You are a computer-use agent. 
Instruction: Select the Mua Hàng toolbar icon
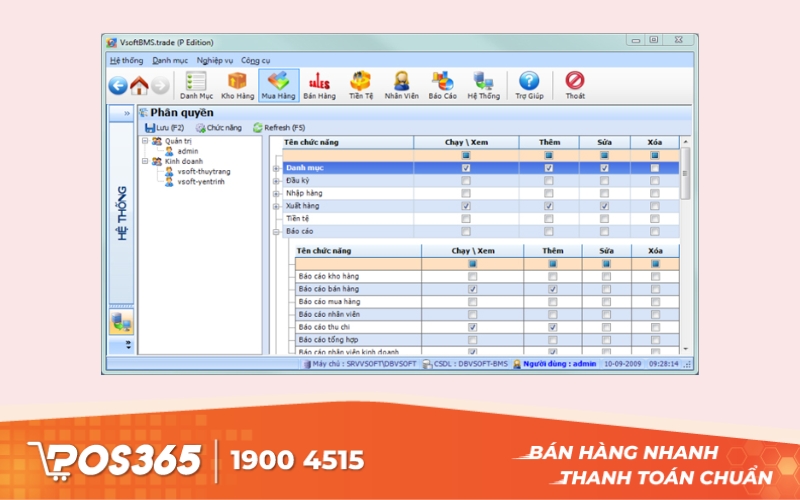point(279,85)
